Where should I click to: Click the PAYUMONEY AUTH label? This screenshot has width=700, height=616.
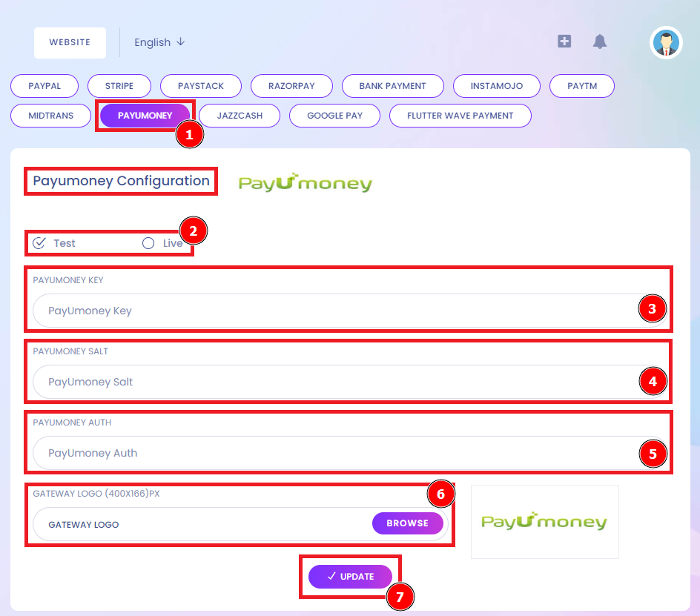pos(73,423)
